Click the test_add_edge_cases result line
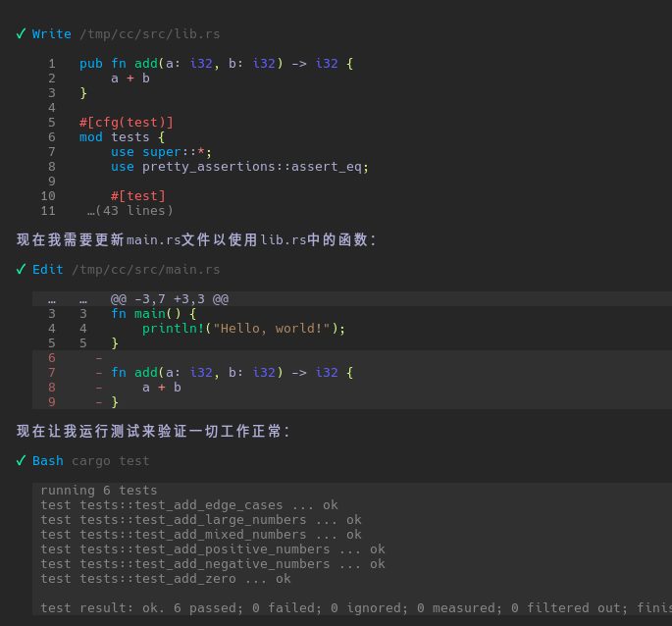672x626 pixels. coord(189,505)
